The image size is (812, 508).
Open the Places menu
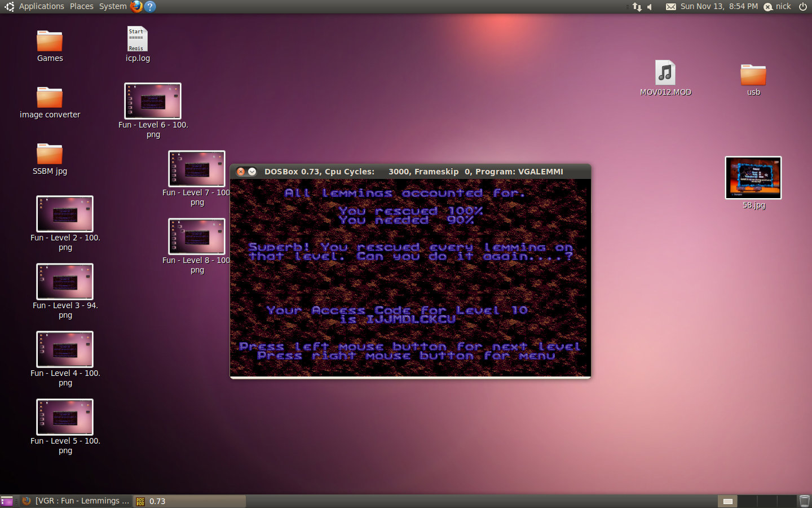click(82, 6)
